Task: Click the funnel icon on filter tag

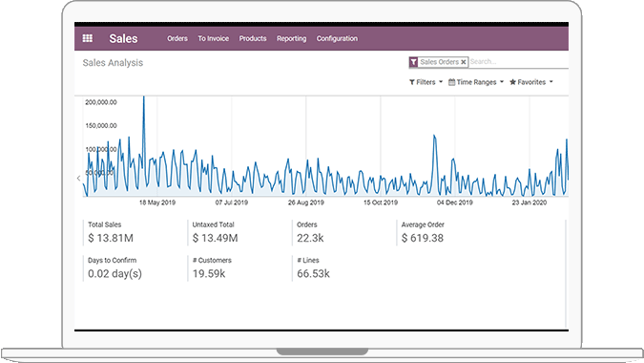Action: click(413, 62)
